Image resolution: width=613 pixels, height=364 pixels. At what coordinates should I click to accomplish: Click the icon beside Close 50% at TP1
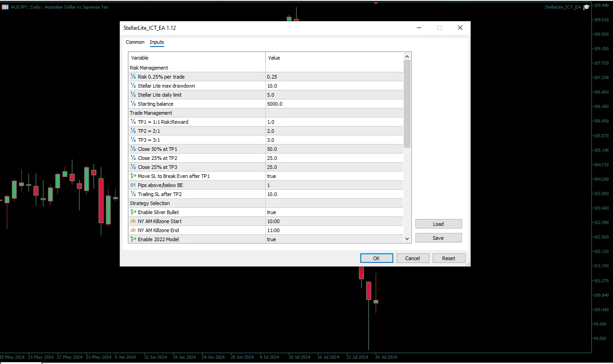(133, 149)
